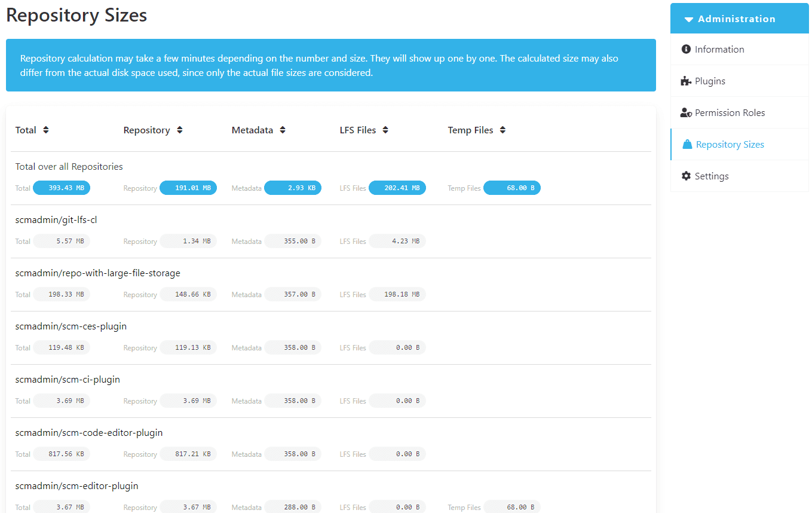The width and height of the screenshot is (812, 513).
Task: Open the scmadmin/git-lfs-cl repository
Action: pyautogui.click(x=56, y=219)
